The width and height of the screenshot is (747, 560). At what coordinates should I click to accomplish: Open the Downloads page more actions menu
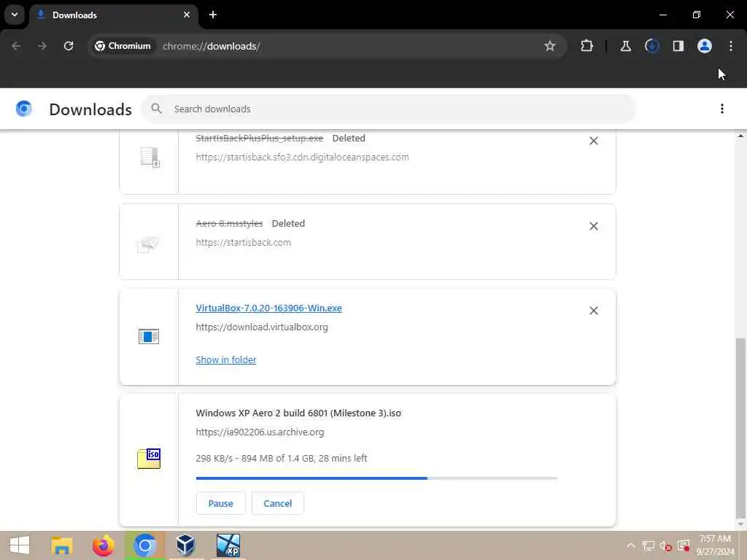pos(721,109)
